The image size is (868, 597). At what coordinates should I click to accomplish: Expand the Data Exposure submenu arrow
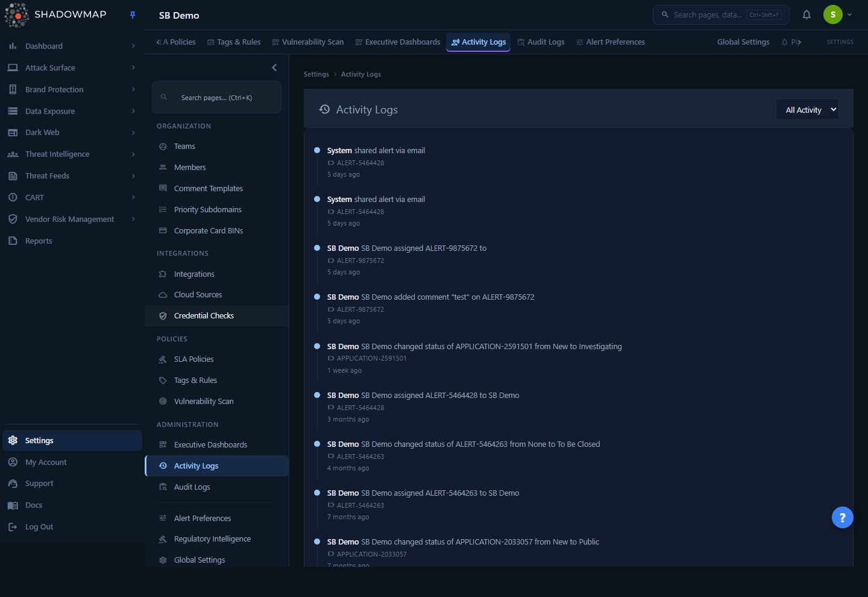pyautogui.click(x=133, y=111)
